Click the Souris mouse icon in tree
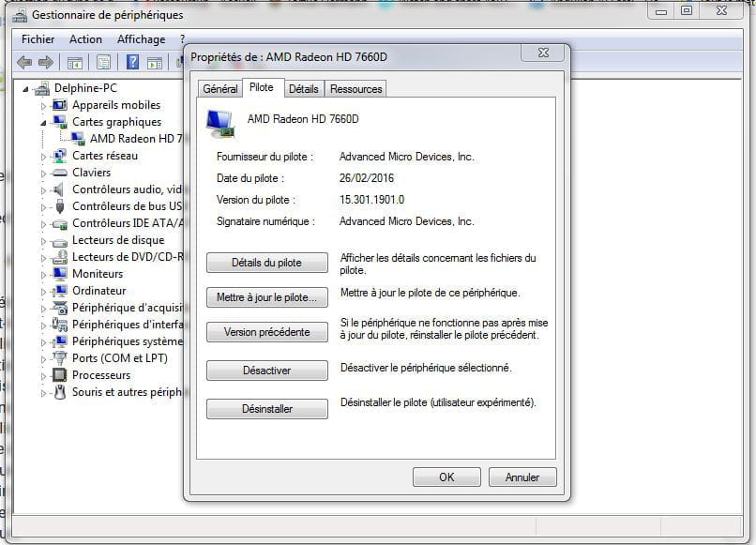Screen dimensions: 756x545 [60, 391]
